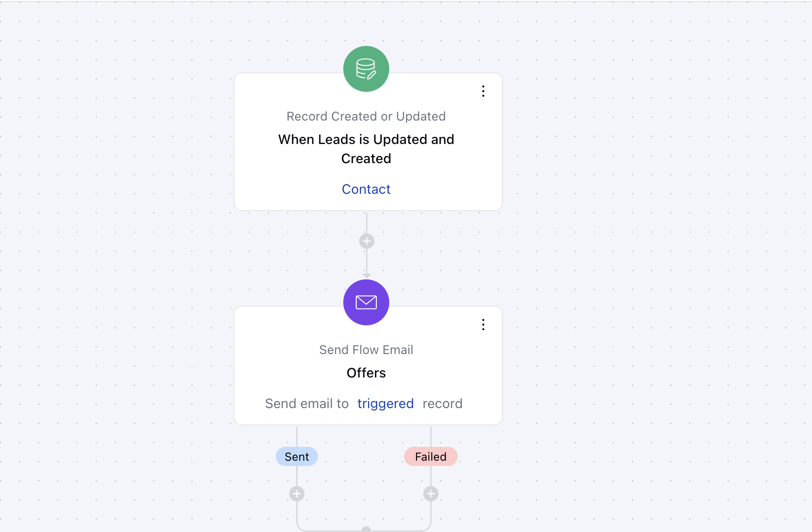Add step under the Failed branch

431,494
